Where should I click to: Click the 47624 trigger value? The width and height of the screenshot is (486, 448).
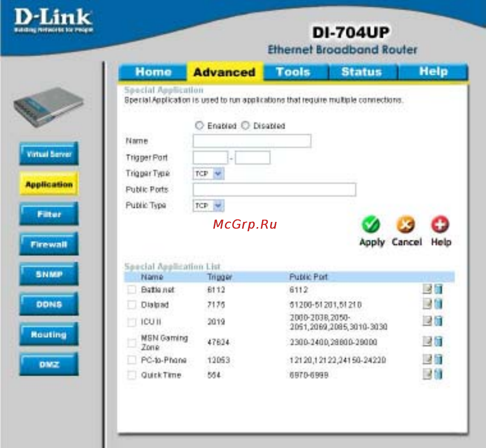218,342
